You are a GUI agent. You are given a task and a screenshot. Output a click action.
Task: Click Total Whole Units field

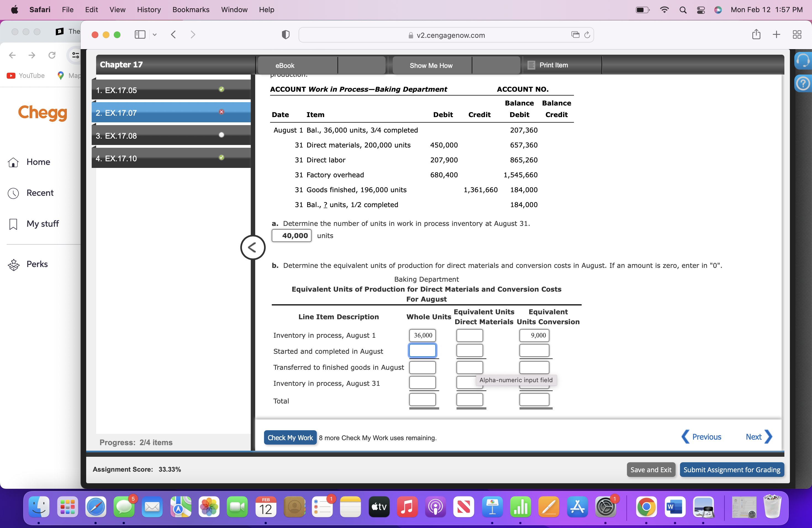click(x=422, y=399)
